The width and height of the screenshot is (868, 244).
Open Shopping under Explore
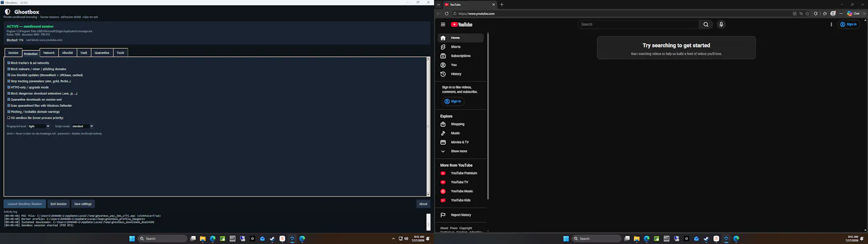point(461,124)
